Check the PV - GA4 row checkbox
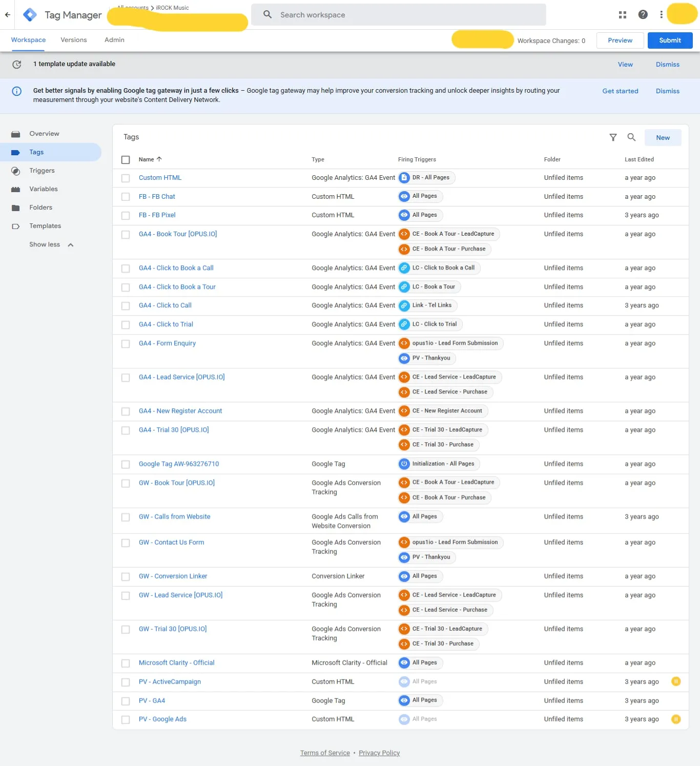The height and width of the screenshot is (766, 700). tap(126, 701)
